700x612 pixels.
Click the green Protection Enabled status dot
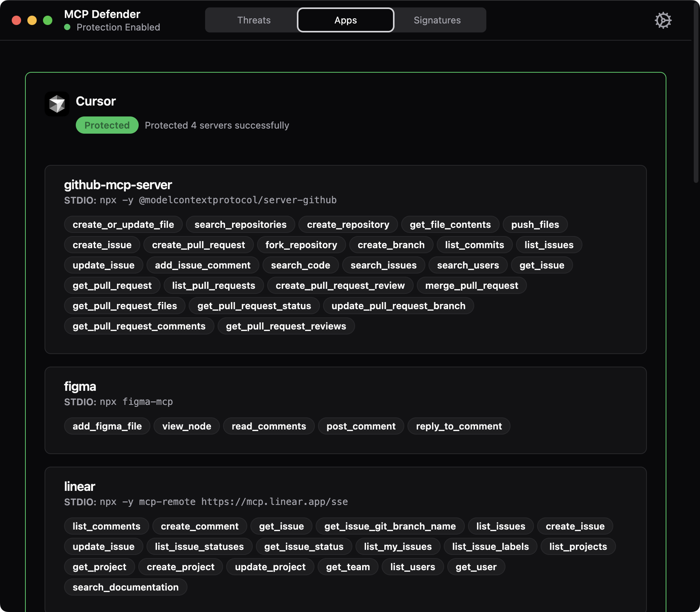coord(67,27)
